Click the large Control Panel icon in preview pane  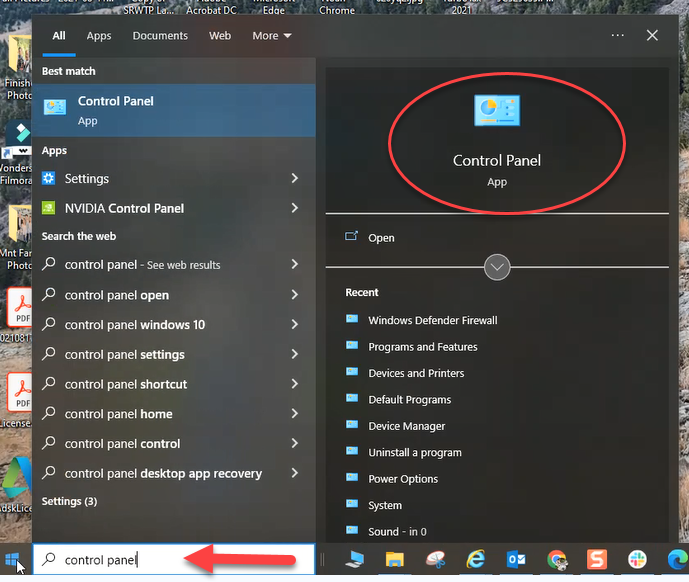pyautogui.click(x=497, y=110)
